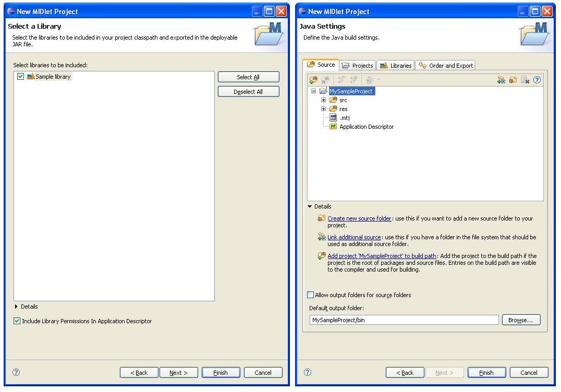Click Browse for default output folder

coord(521,320)
